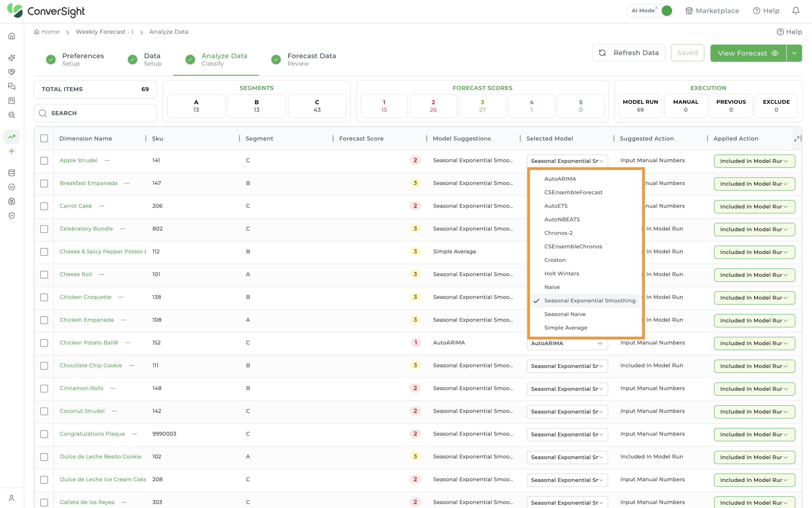Open the user profile icon in sidebar
This screenshot has height=508, width=812.
click(12, 498)
